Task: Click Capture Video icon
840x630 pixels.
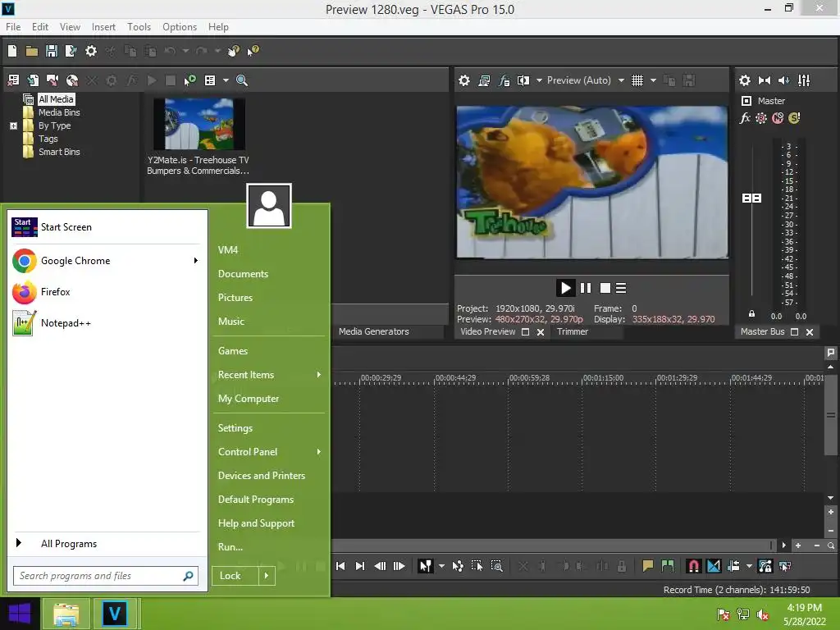Action: click(52, 80)
